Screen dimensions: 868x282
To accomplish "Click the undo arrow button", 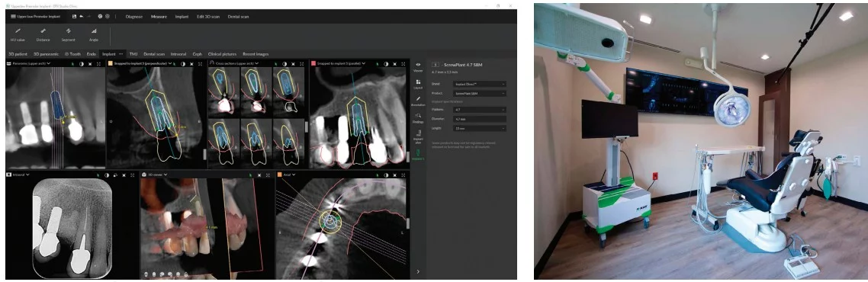I will 82,17.
